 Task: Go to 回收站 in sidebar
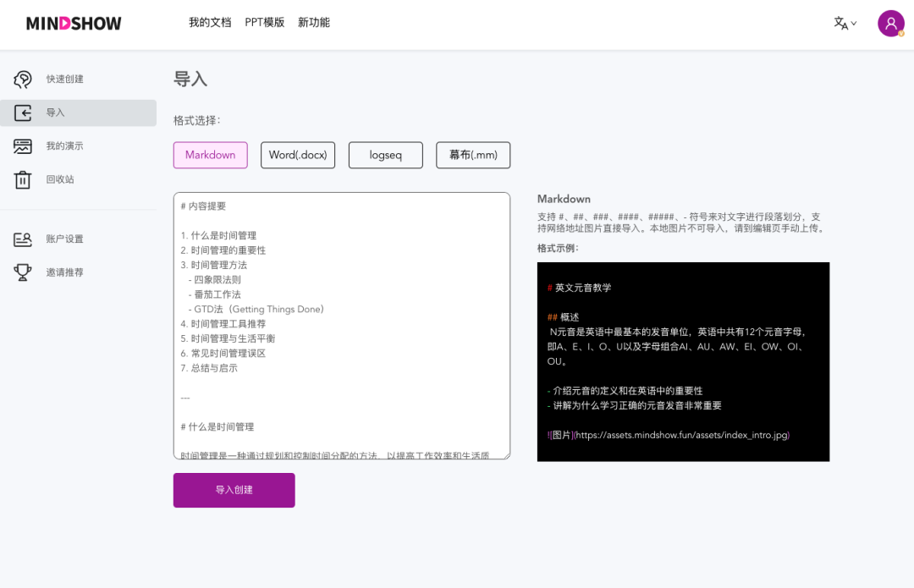[60, 179]
